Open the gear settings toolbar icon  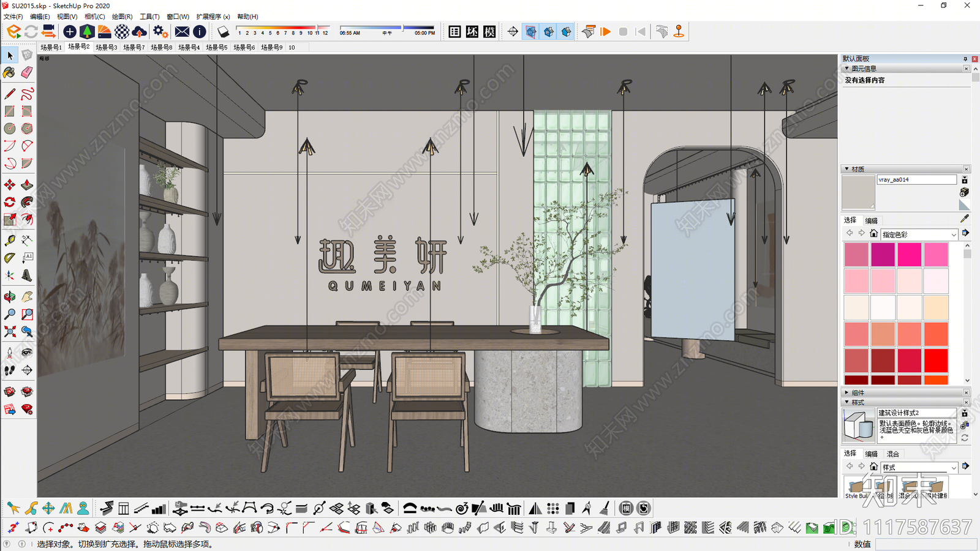[x=160, y=31]
